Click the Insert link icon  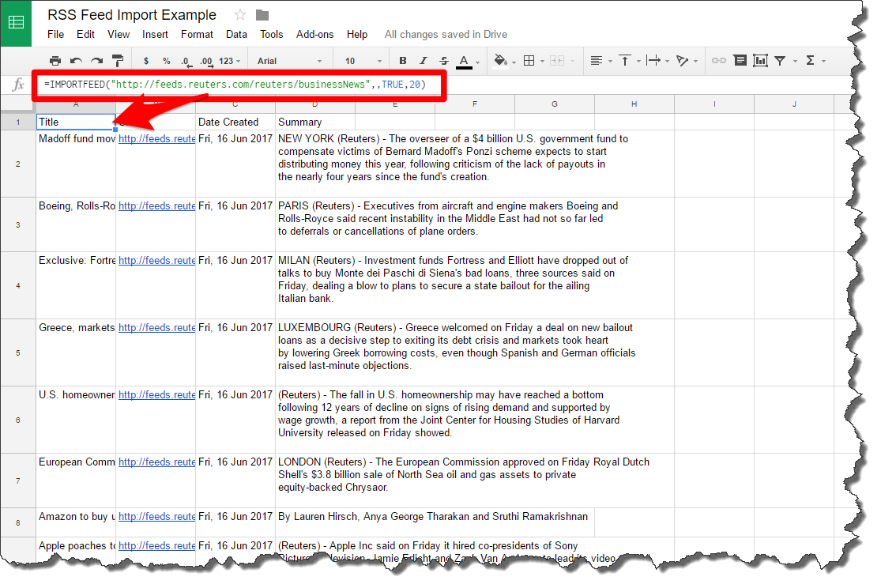(x=718, y=61)
